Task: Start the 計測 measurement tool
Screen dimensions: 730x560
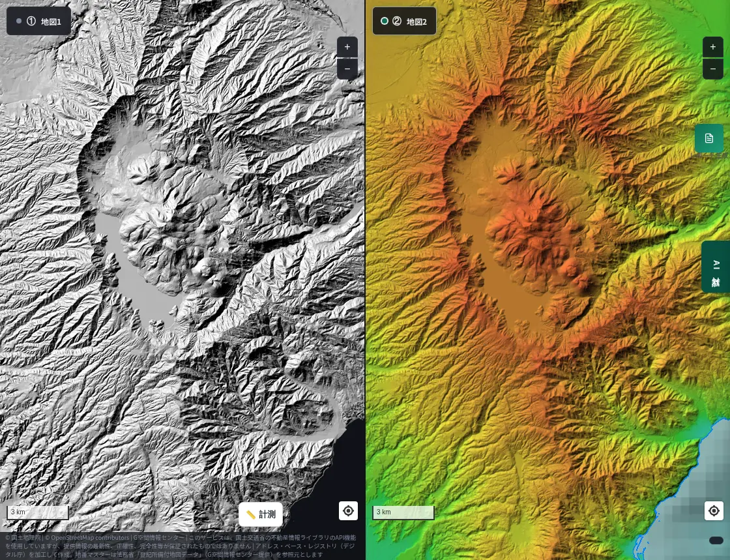Action: tap(261, 514)
